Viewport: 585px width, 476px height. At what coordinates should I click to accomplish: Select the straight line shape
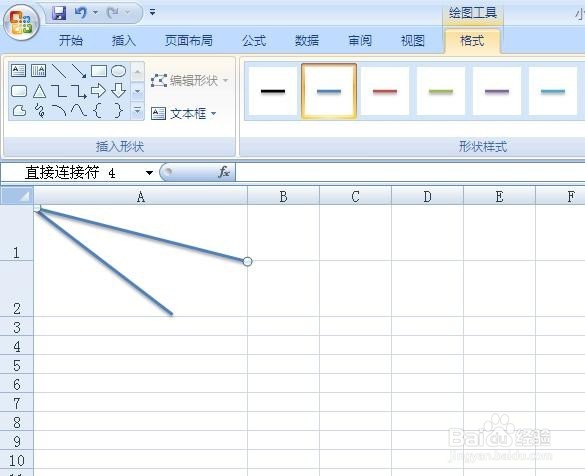(59, 71)
